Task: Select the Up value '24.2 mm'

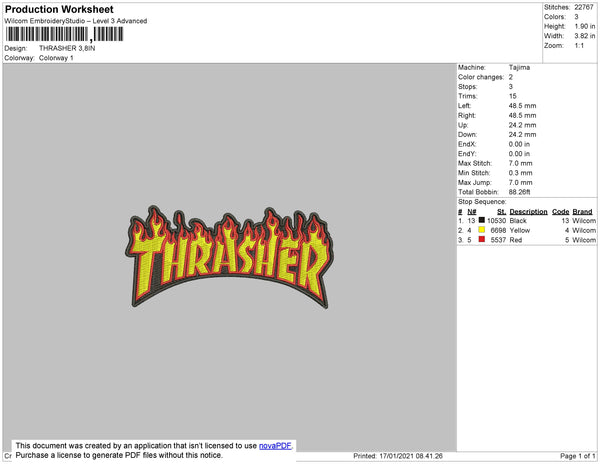Action: point(522,125)
